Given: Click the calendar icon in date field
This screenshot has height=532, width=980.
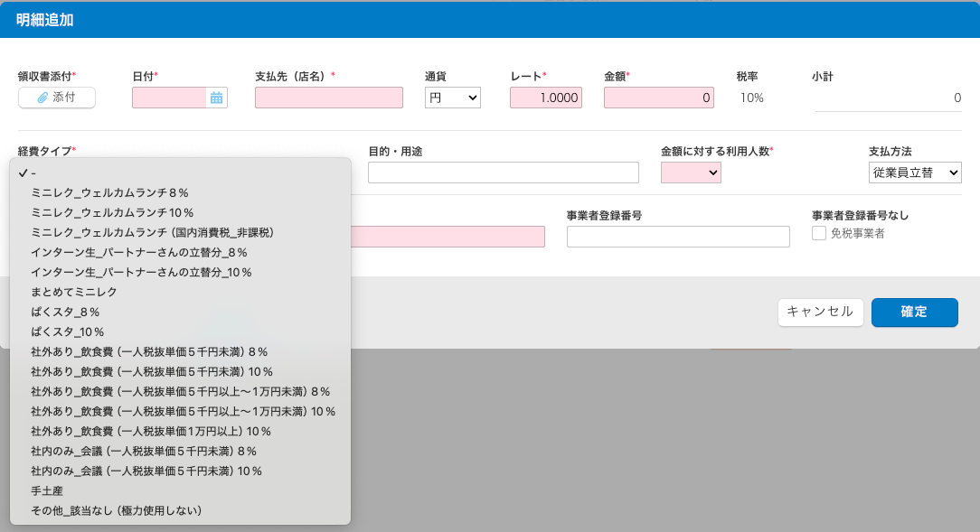Looking at the screenshot, I should click(x=216, y=98).
